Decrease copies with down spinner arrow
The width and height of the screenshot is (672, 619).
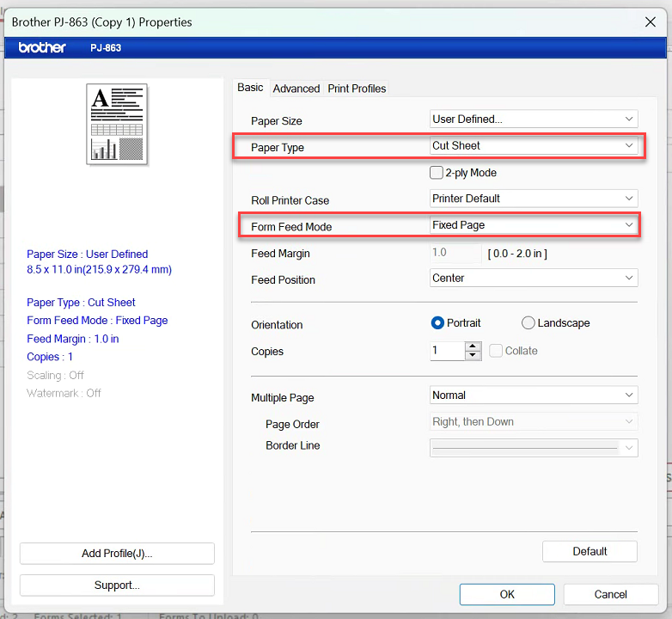[473, 355]
